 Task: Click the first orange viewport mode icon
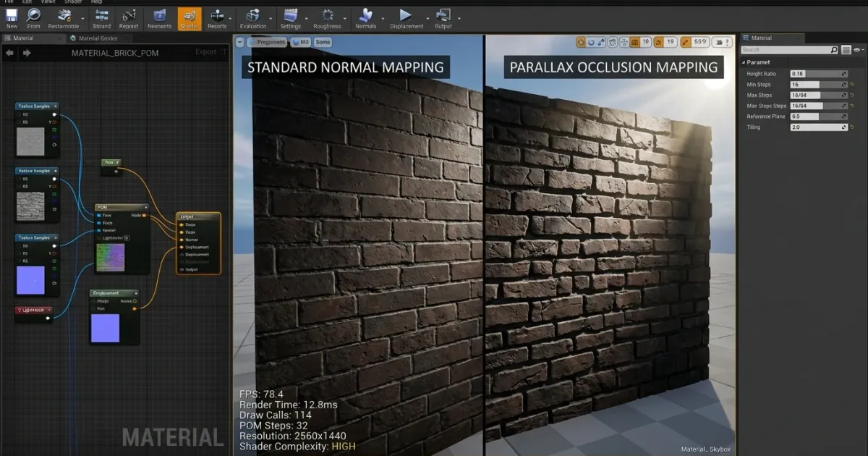581,42
